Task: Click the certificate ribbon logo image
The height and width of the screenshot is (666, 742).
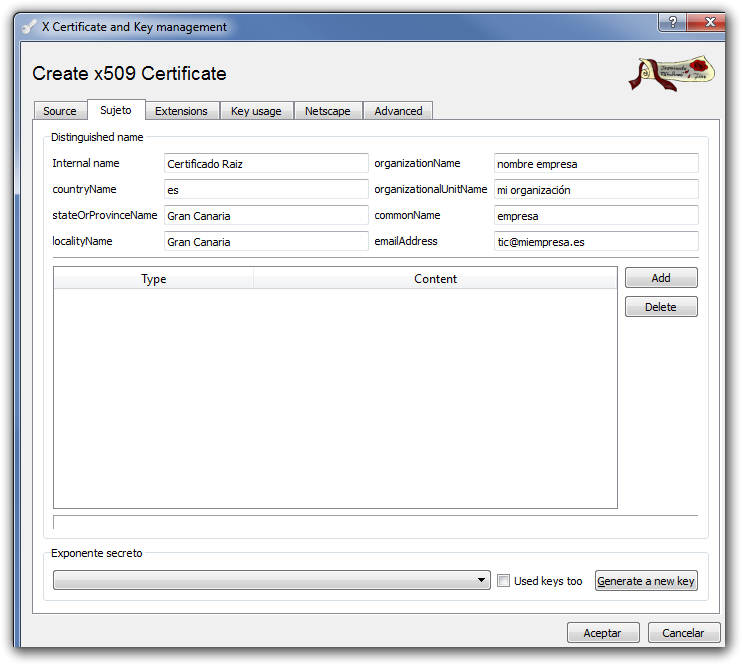Action: pos(671,73)
